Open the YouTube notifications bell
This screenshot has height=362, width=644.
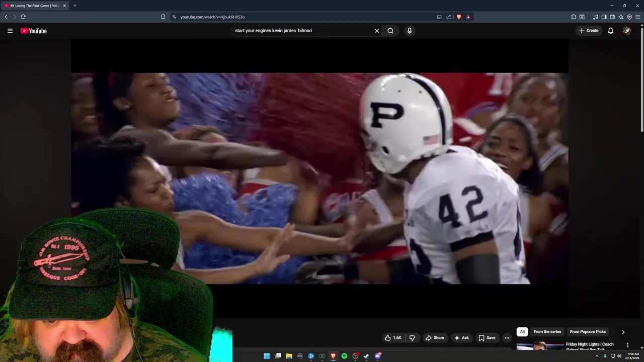[610, 31]
